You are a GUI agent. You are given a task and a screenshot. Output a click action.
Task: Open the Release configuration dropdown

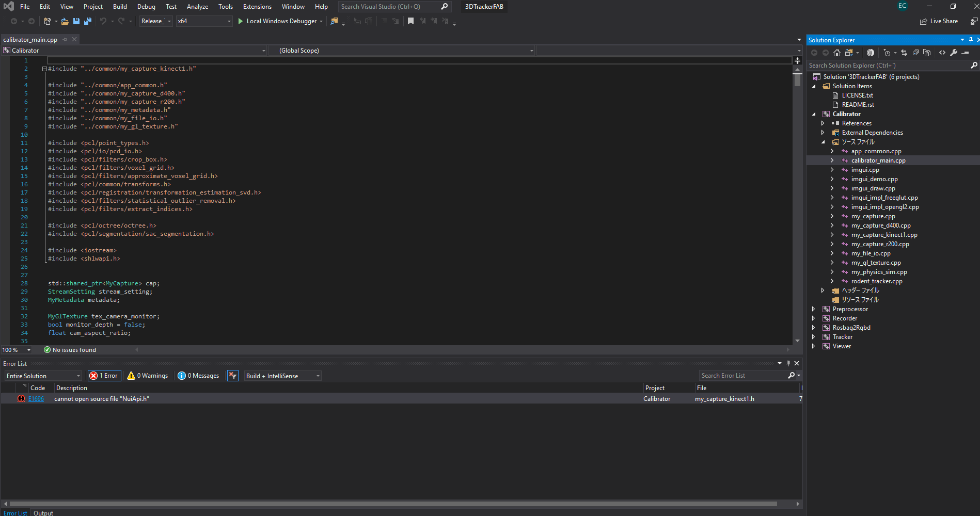click(156, 21)
